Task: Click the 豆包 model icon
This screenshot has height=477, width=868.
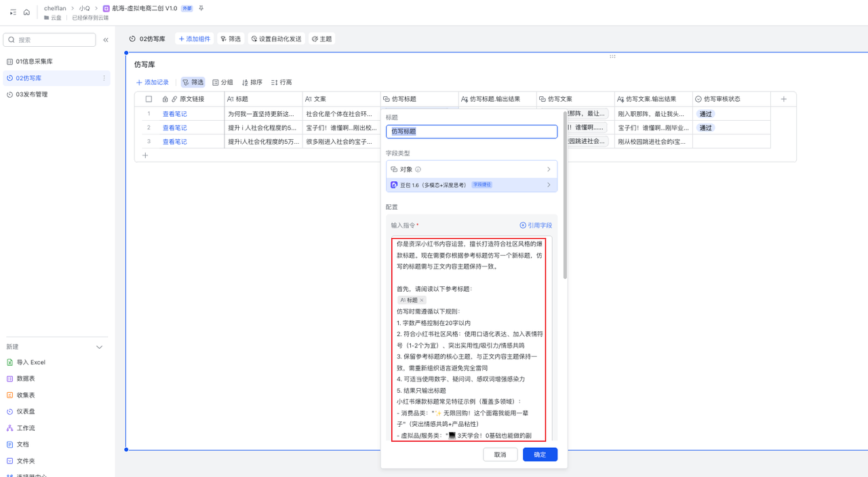Action: pyautogui.click(x=394, y=185)
